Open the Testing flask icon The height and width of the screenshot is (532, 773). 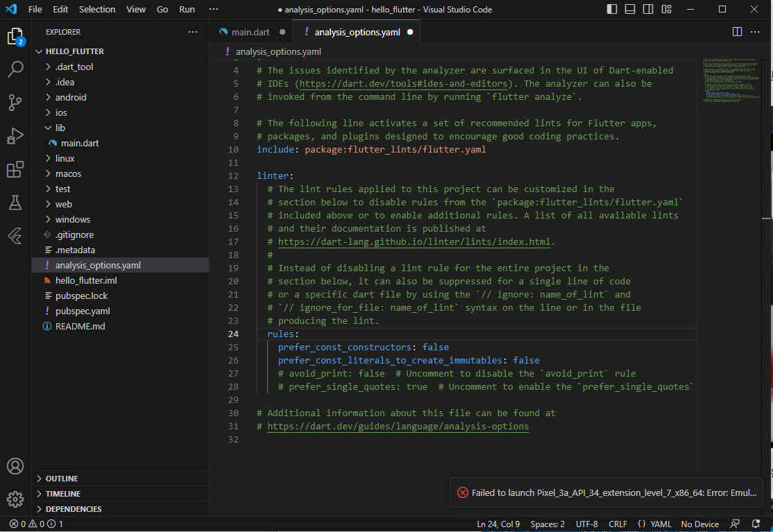(15, 203)
